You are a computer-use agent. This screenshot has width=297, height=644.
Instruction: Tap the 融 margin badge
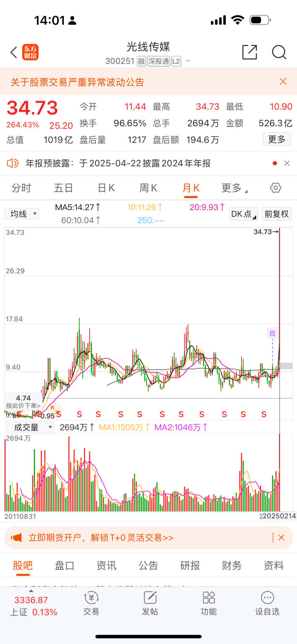click(141, 61)
